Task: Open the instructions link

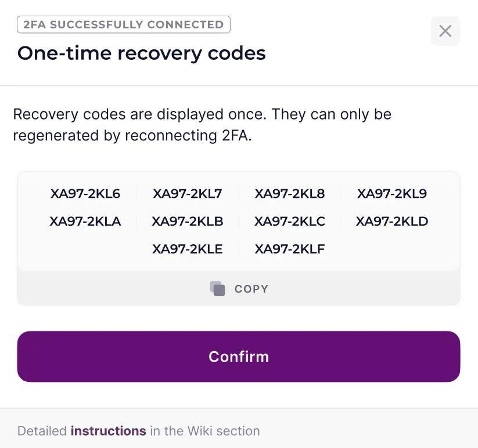Action: click(108, 431)
